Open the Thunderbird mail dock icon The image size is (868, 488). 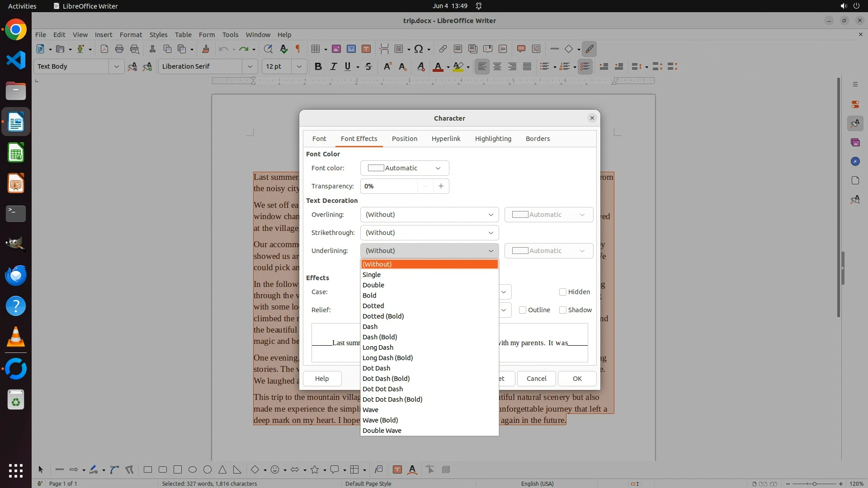pyautogui.click(x=16, y=275)
